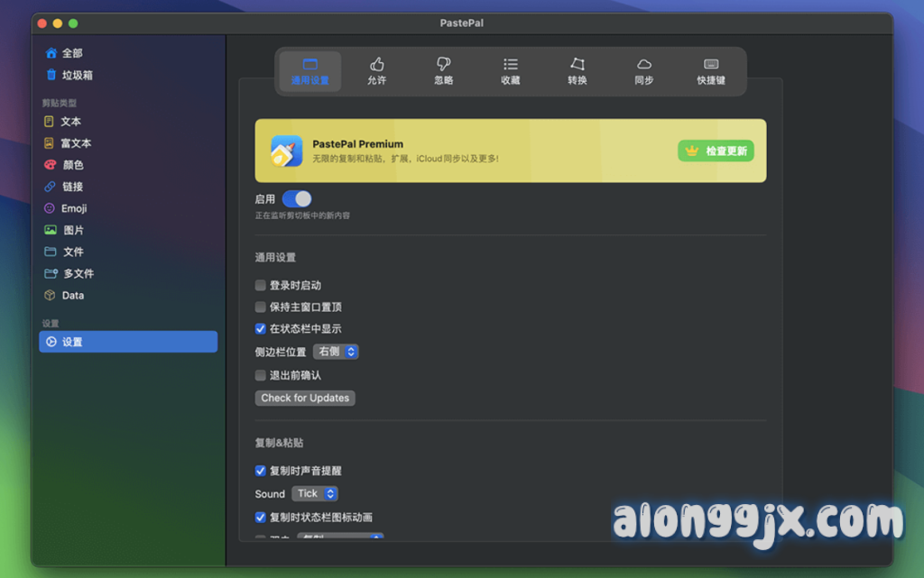
Task: Click the PastePal Premium app thumbnail
Action: tap(287, 151)
